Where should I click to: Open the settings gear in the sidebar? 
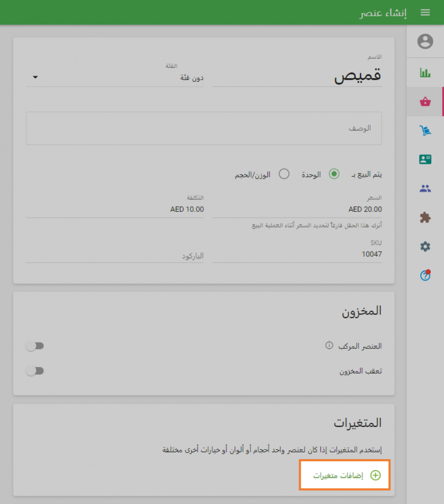pyautogui.click(x=425, y=247)
